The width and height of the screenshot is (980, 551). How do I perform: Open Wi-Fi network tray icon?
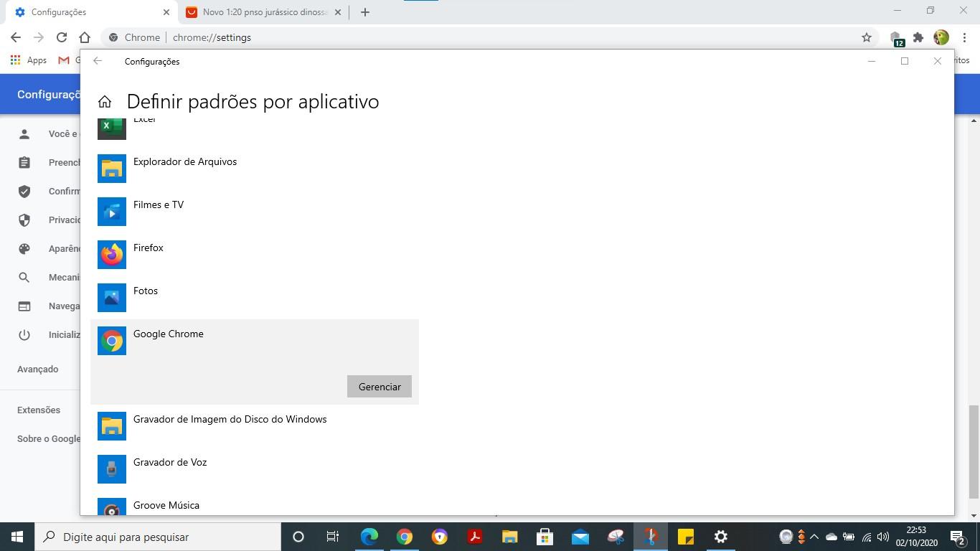point(867,537)
